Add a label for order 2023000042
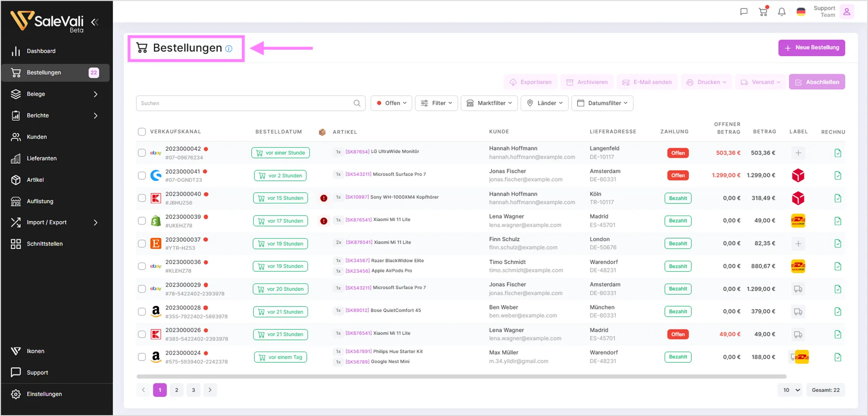 click(x=798, y=153)
